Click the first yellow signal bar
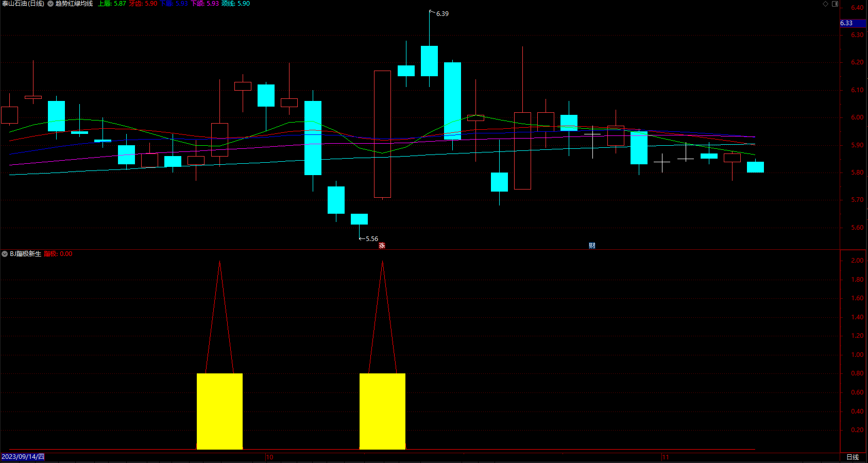 coord(219,411)
